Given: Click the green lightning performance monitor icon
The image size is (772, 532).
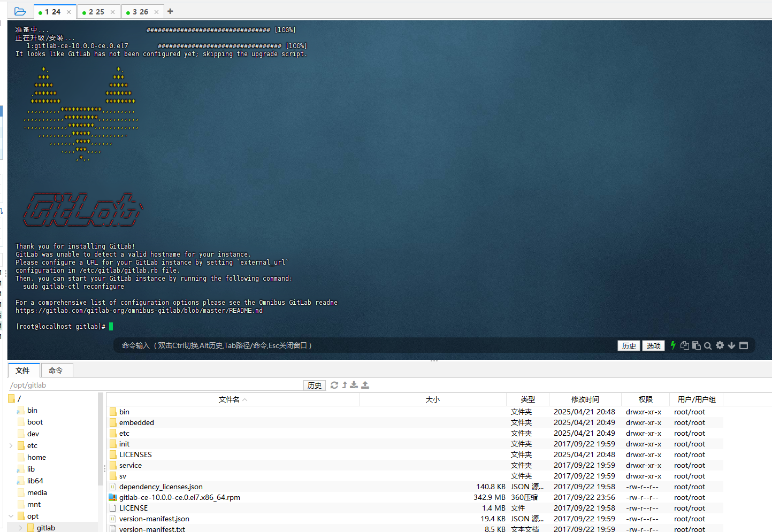Looking at the screenshot, I should (x=673, y=345).
